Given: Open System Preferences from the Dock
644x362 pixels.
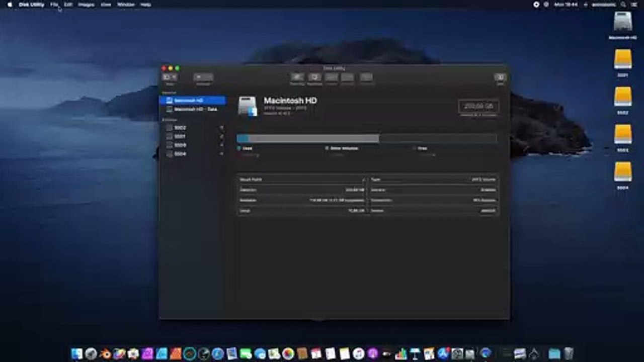Looking at the screenshot, I should [457, 353].
